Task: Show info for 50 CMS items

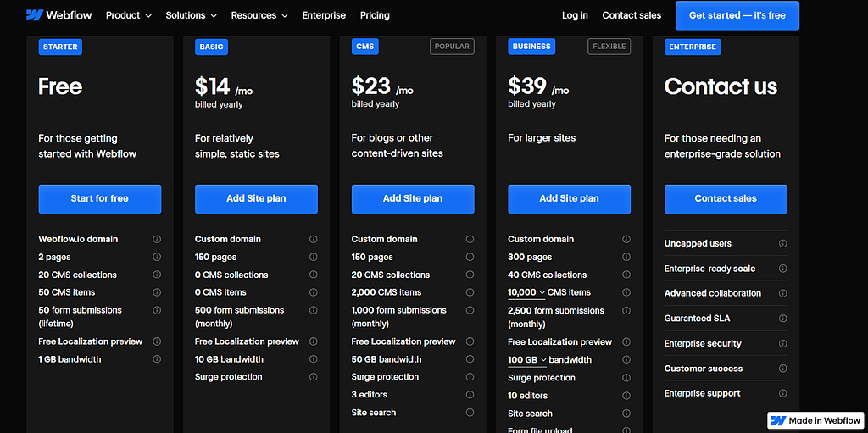Action: [x=157, y=292]
